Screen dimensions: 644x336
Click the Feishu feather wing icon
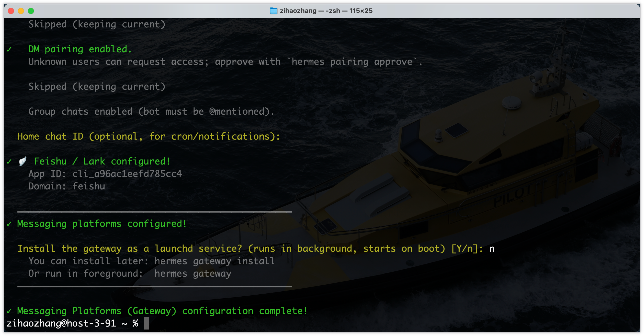coord(23,161)
